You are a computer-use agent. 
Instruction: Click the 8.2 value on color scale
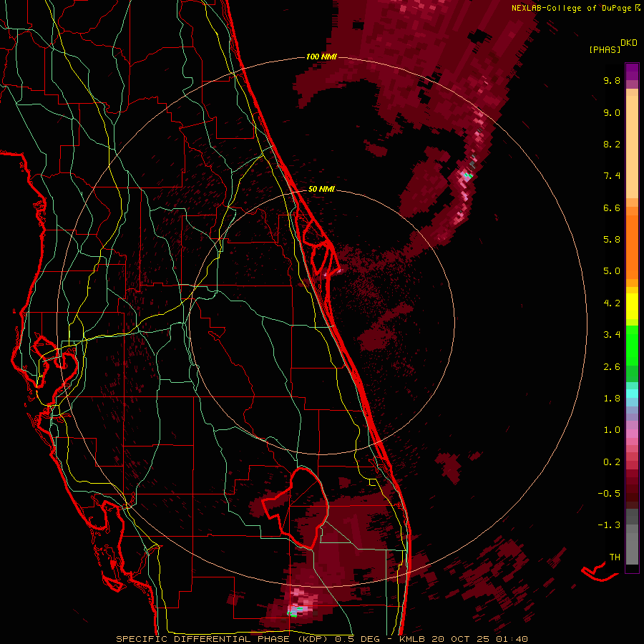[x=612, y=144]
